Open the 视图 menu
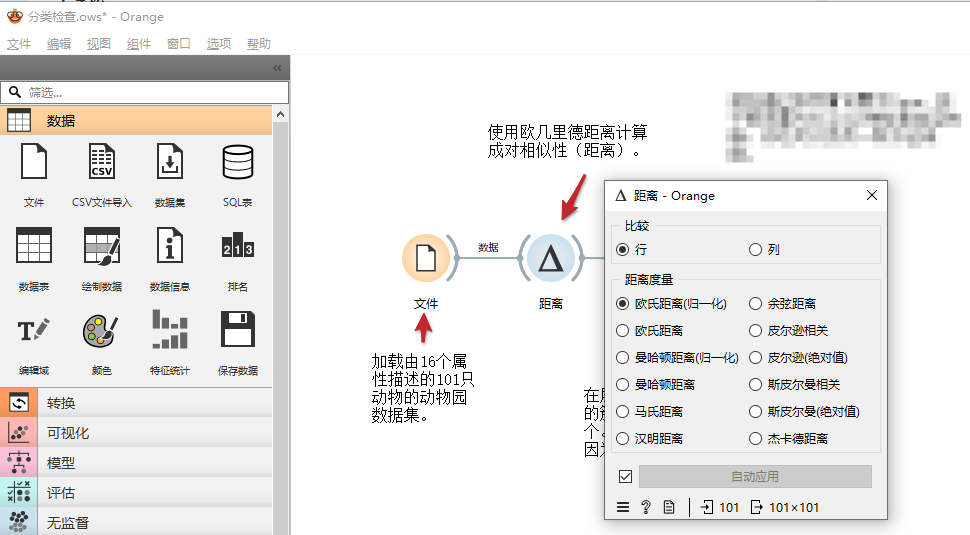Image resolution: width=970 pixels, height=535 pixels. coord(98,44)
